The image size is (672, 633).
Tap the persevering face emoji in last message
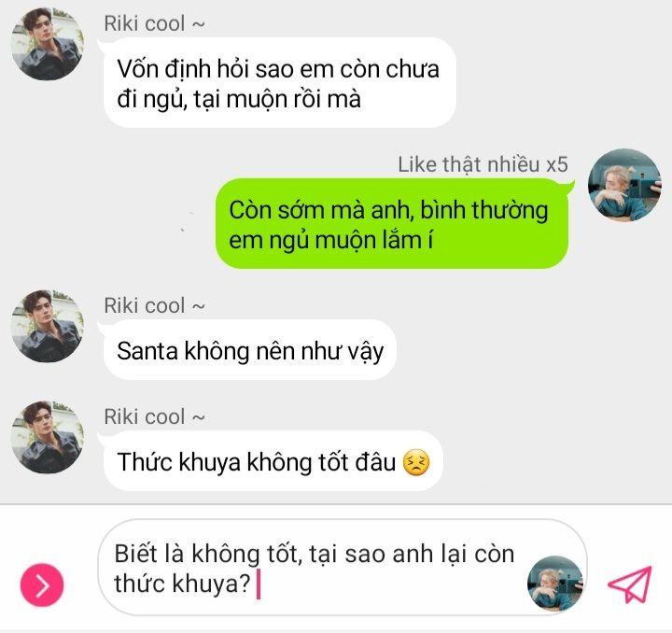(416, 462)
